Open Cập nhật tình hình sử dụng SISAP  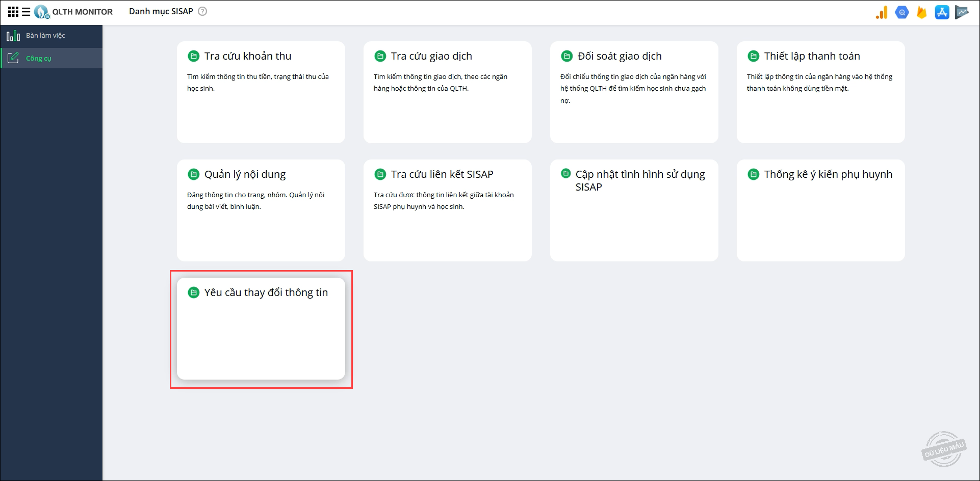pyautogui.click(x=634, y=210)
